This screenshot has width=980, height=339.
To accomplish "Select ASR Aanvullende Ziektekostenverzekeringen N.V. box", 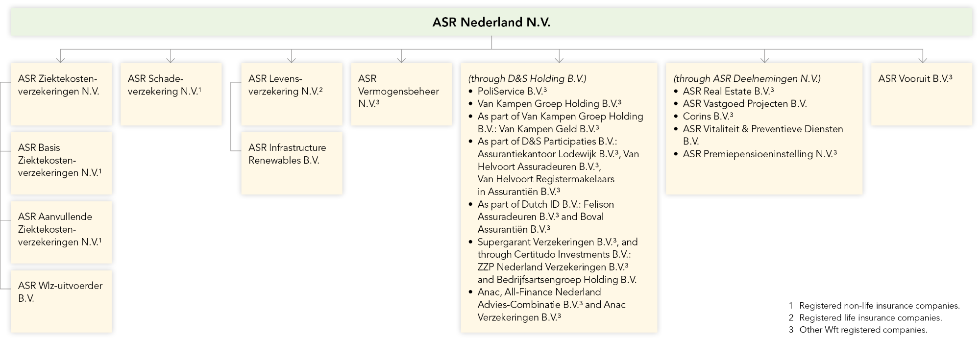I will (x=61, y=232).
